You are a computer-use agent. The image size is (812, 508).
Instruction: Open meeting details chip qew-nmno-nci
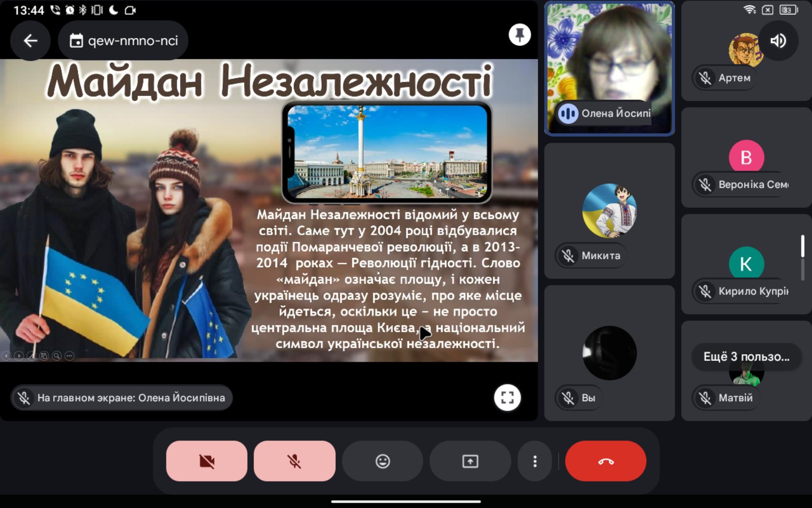pyautogui.click(x=123, y=41)
